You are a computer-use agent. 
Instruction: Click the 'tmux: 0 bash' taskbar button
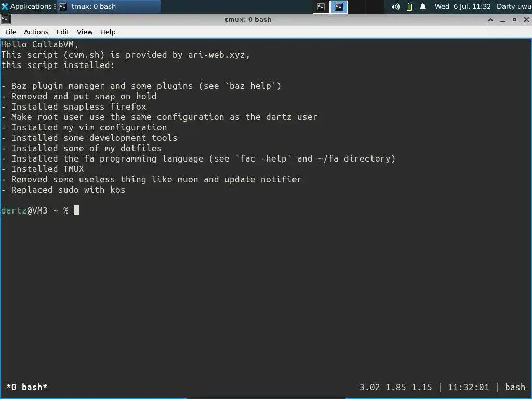tap(109, 6)
